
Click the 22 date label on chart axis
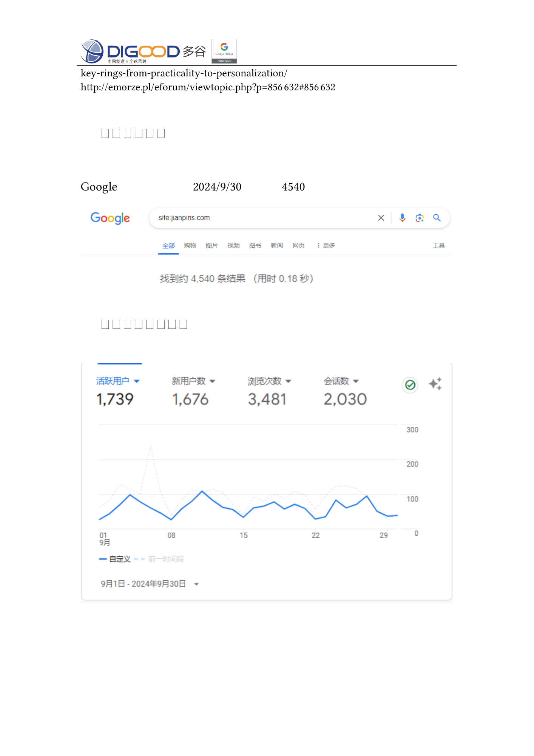(x=316, y=535)
